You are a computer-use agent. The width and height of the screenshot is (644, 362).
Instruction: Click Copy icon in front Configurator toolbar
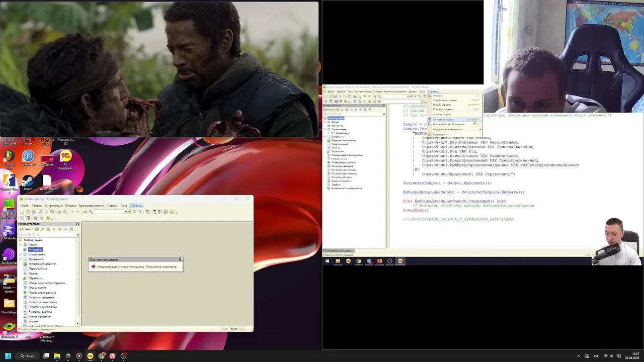point(46,212)
